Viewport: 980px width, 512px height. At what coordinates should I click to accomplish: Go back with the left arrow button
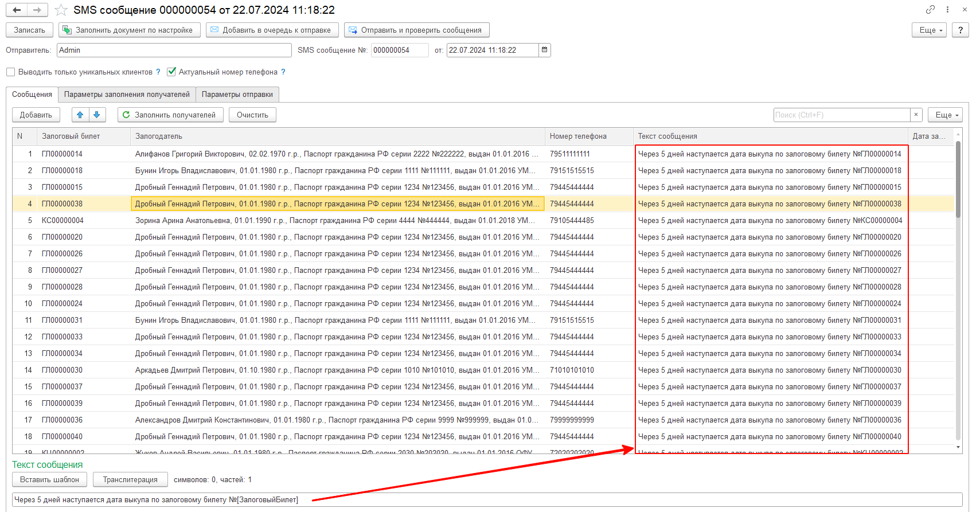click(17, 10)
